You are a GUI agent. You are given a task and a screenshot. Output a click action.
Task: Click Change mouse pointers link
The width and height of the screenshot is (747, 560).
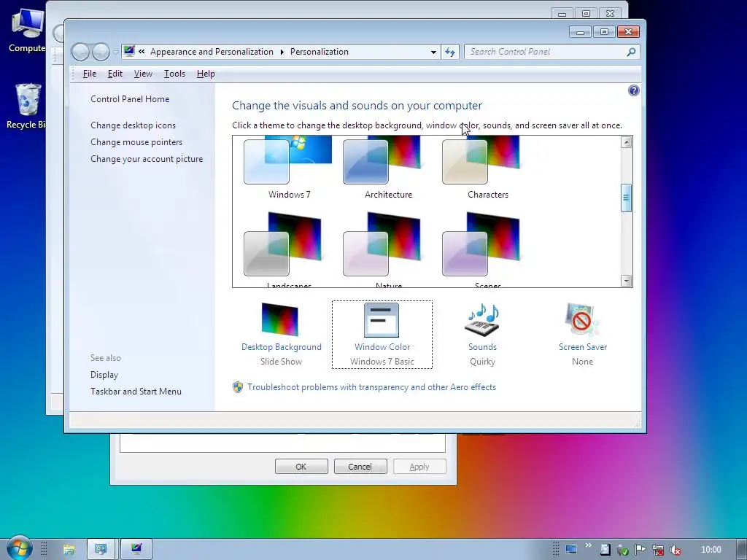tap(136, 142)
